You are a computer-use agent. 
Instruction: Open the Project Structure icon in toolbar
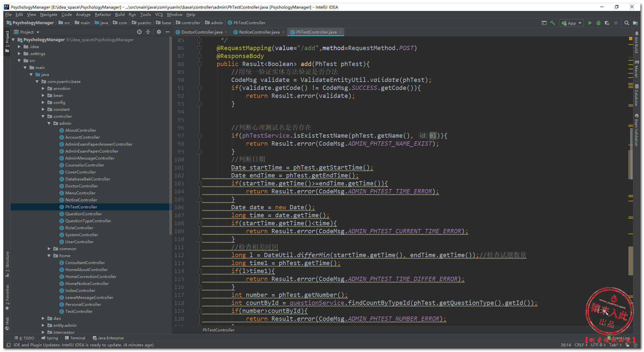coord(635,23)
